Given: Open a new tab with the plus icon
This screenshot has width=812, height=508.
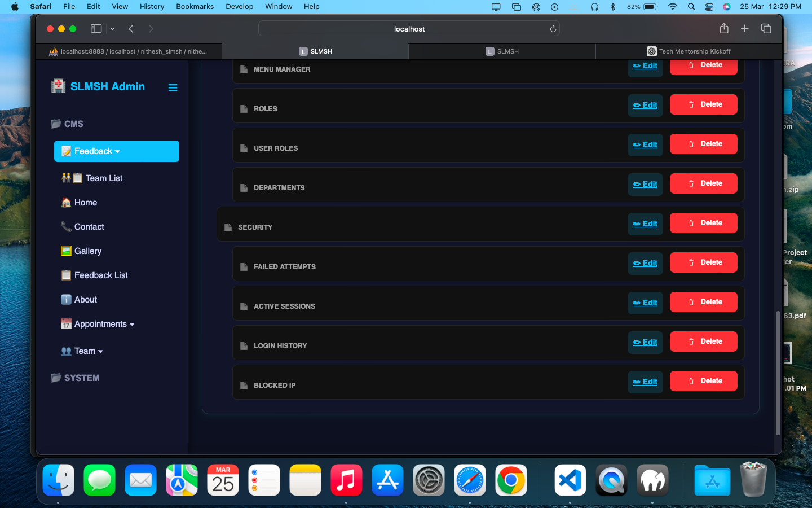Looking at the screenshot, I should tap(744, 29).
